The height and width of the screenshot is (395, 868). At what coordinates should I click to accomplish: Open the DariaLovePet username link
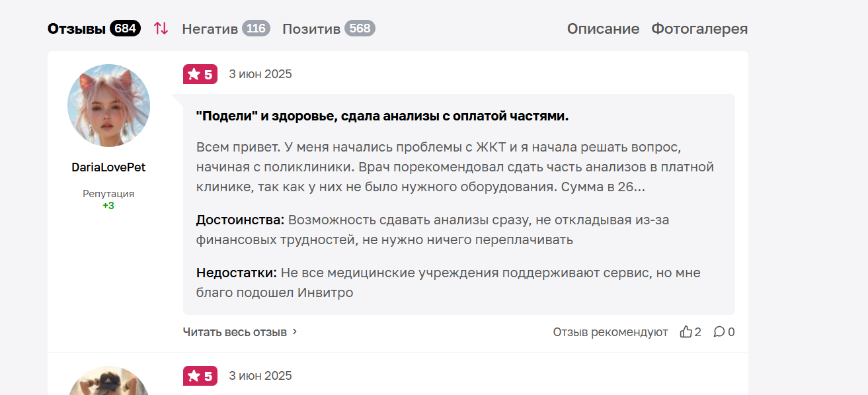tap(108, 167)
